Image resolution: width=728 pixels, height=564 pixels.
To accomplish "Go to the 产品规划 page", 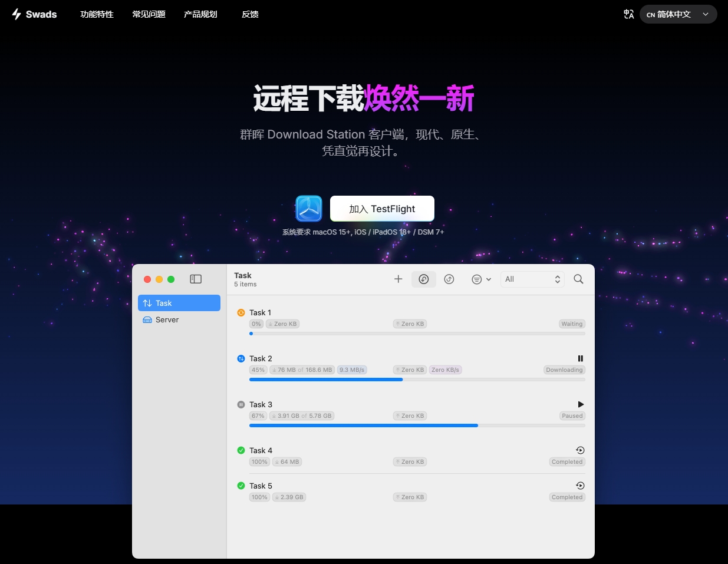I will (200, 14).
